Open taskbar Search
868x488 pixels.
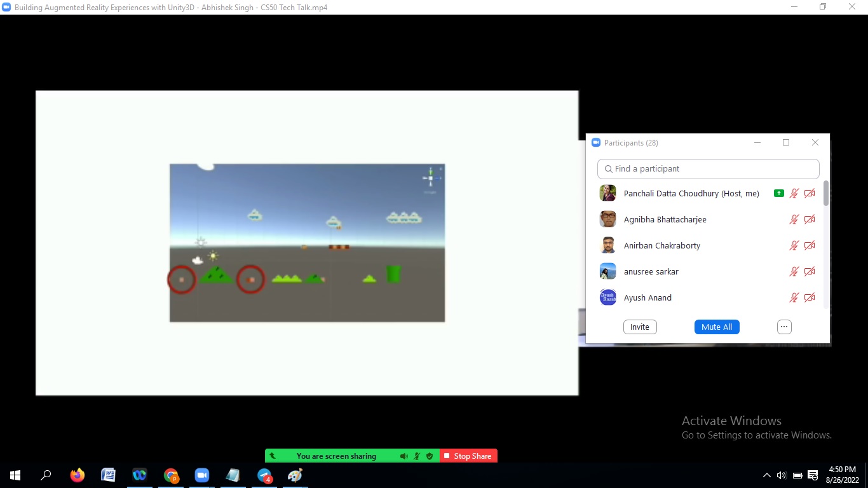point(46,475)
